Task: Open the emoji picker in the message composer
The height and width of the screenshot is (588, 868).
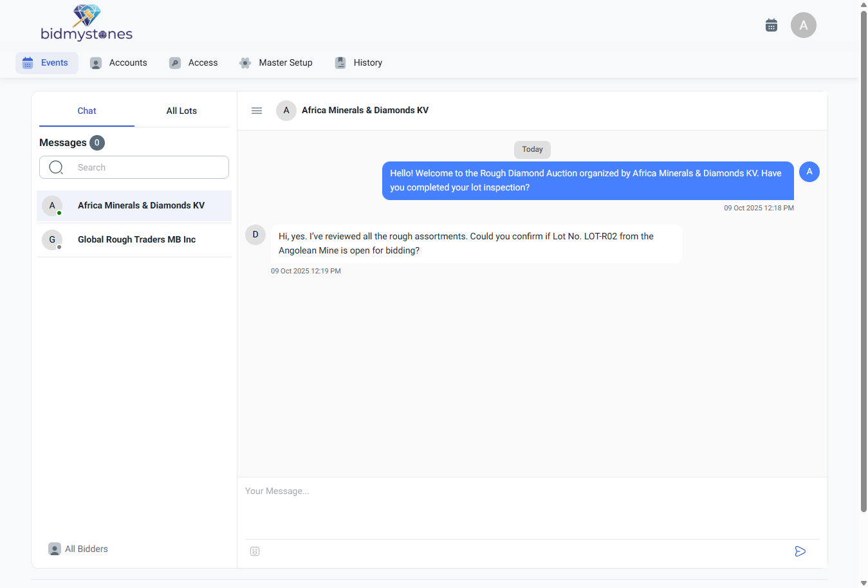Action: (x=255, y=551)
